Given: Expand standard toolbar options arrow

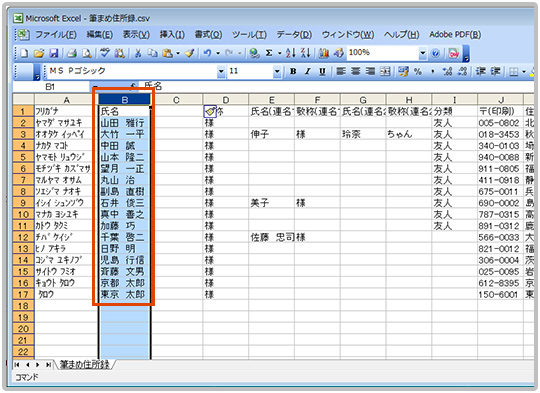Looking at the screenshot, I should pos(466,54).
